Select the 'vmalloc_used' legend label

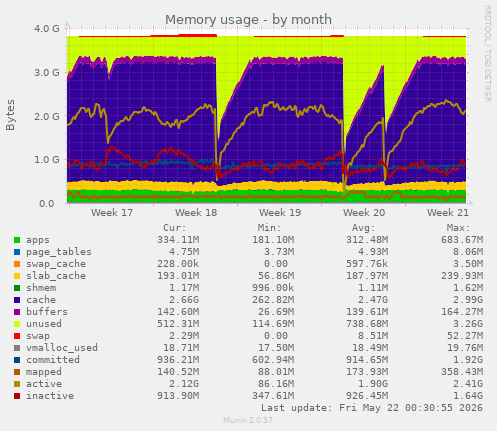(62, 348)
